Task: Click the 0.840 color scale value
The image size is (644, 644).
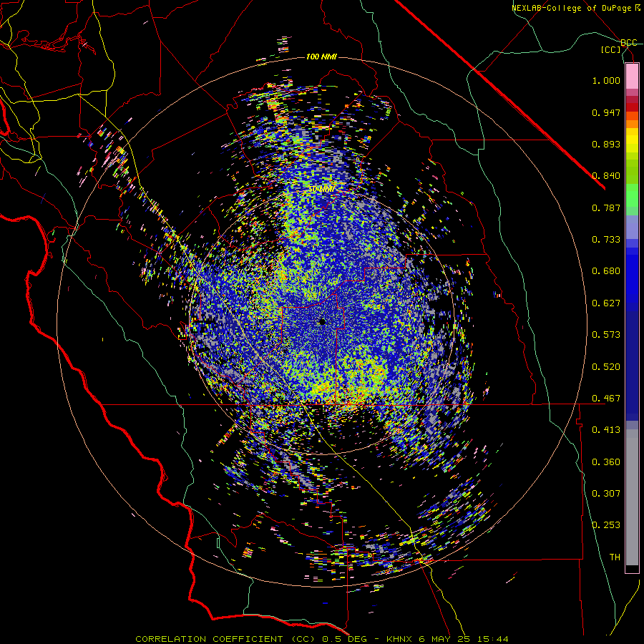Action: point(606,176)
